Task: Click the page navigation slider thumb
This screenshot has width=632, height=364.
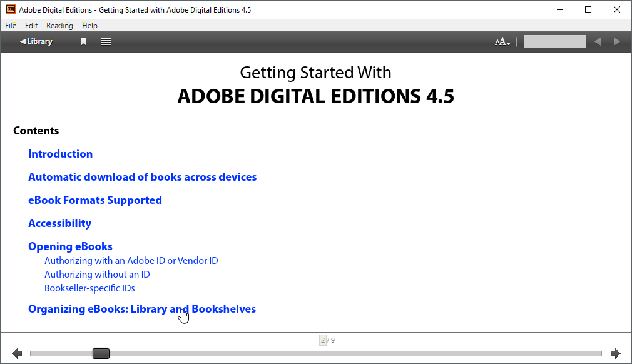Action: pos(101,353)
